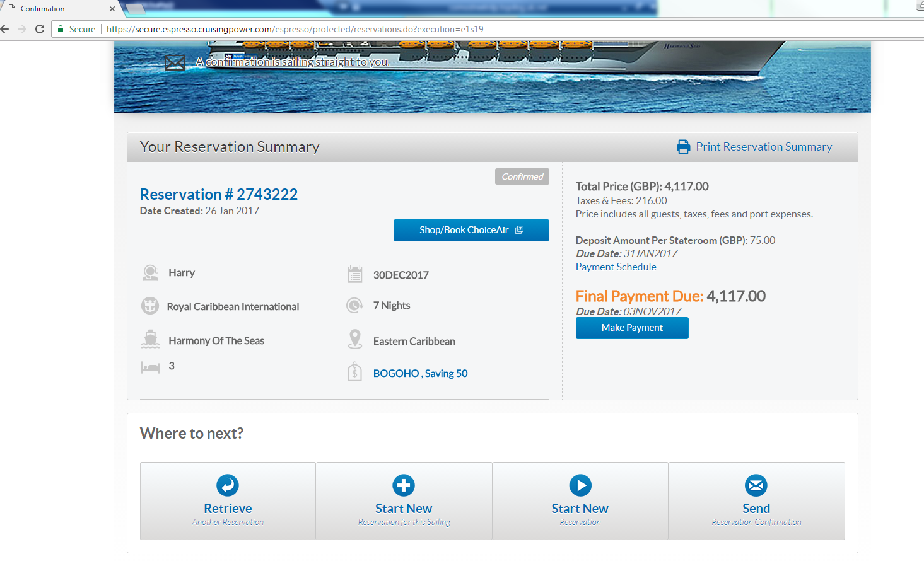The height and width of the screenshot is (566, 924).
Task: Open the Payment Schedule link
Action: click(616, 267)
